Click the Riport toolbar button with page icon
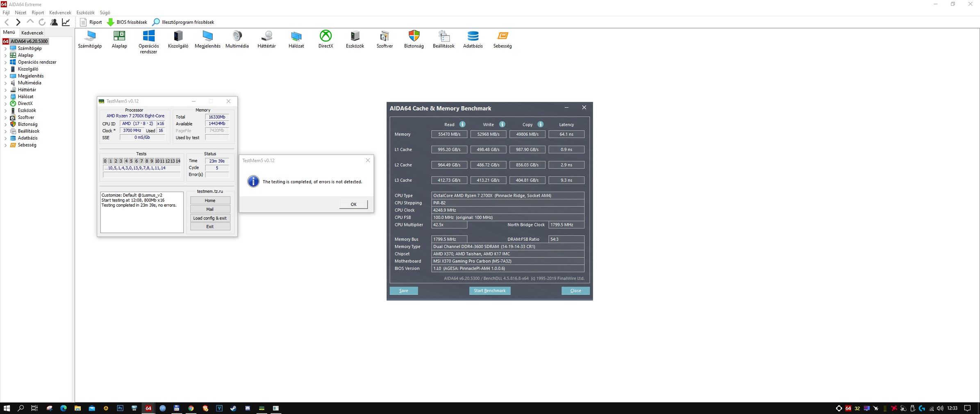Viewport: 980px width, 414px height. (x=91, y=22)
